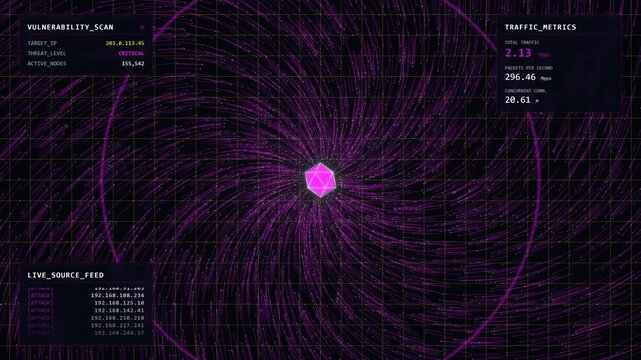Select source IP 192.168.244.17
Viewport: 641px width, 360px height.
(119, 333)
